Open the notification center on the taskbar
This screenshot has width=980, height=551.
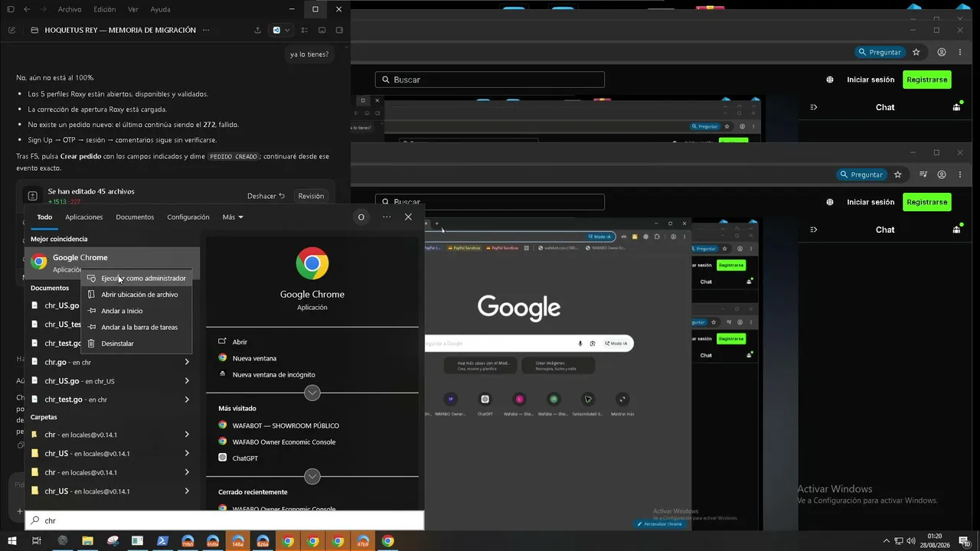965,541
